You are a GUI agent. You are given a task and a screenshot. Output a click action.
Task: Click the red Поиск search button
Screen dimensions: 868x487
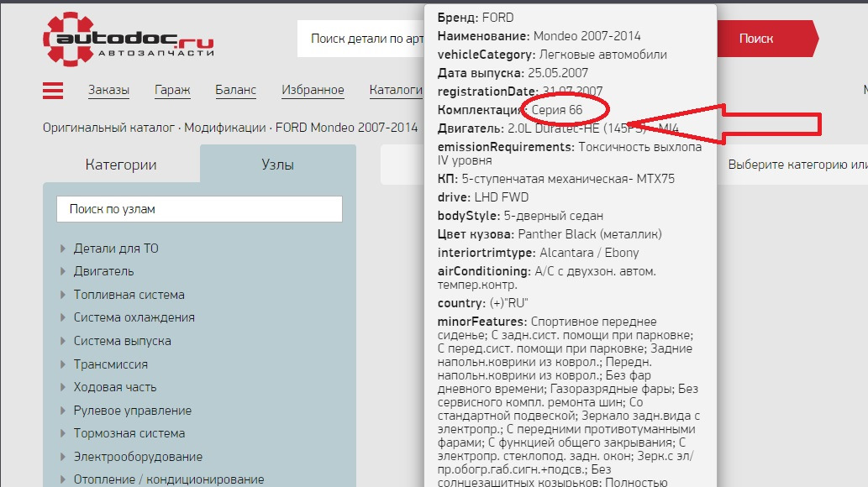755,39
